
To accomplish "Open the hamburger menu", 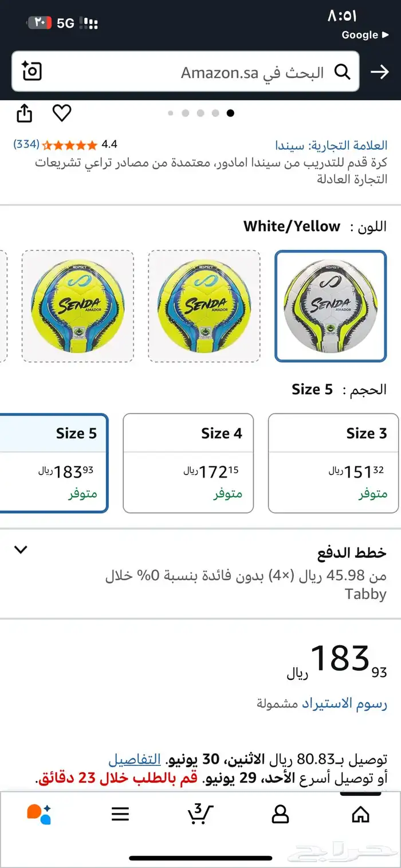I will point(120,814).
